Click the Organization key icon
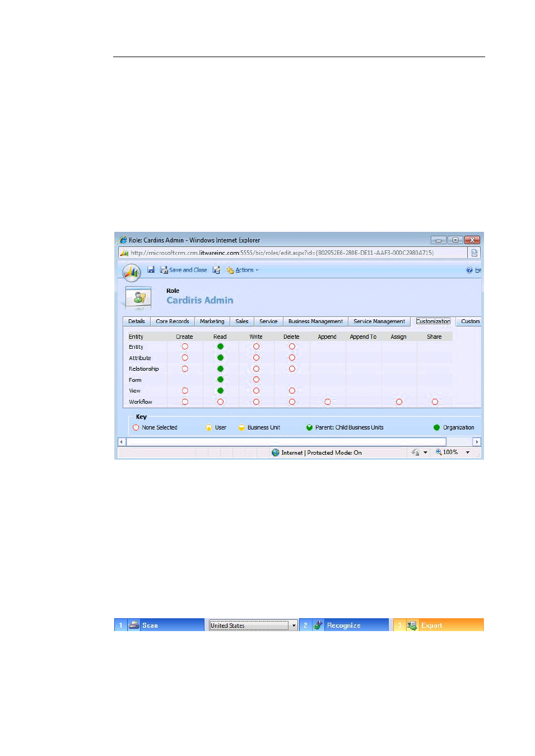Screen dimensions: 535x756 [437, 427]
